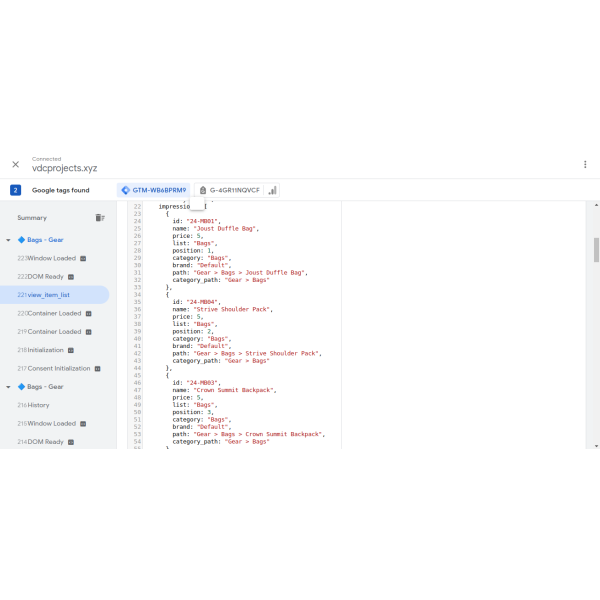The image size is (600, 600).
Task: Open the Summary view in the sidebar
Action: [31, 217]
